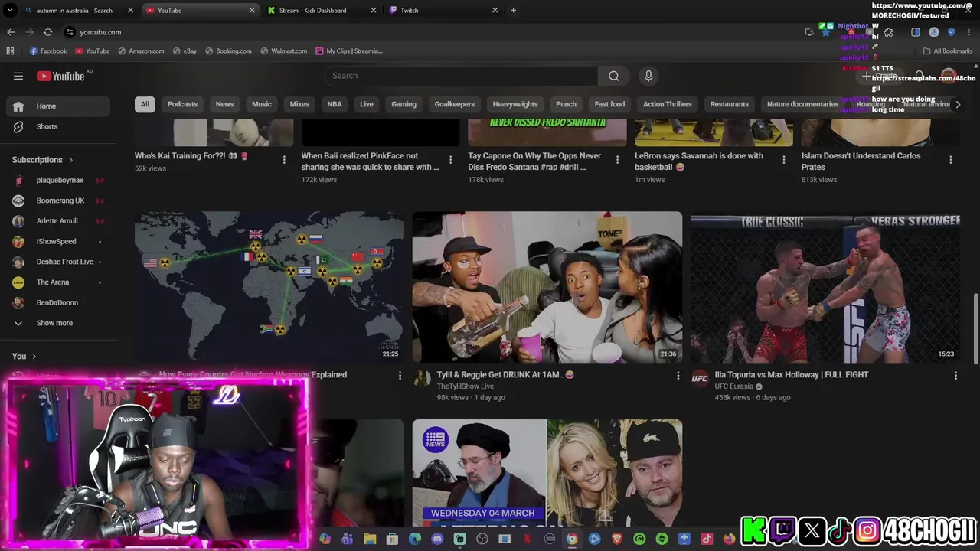Open the All Bookmarks folder
980x551 pixels.
(948, 51)
